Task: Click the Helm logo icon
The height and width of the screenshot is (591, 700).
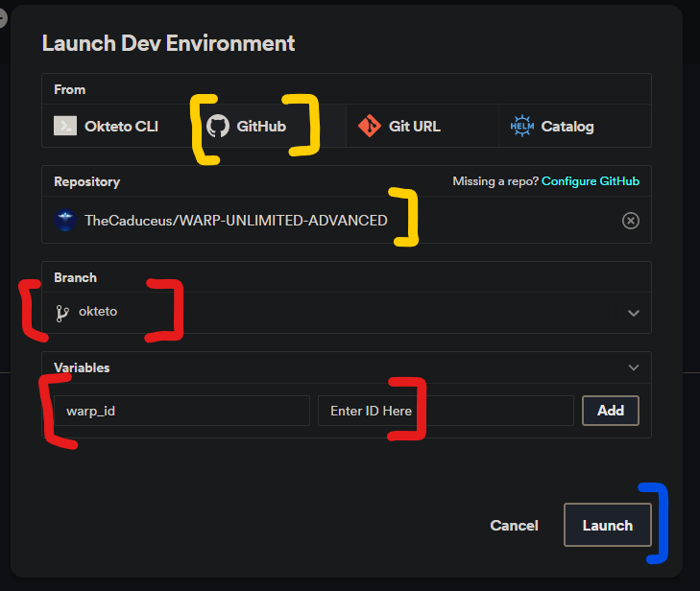Action: click(521, 127)
